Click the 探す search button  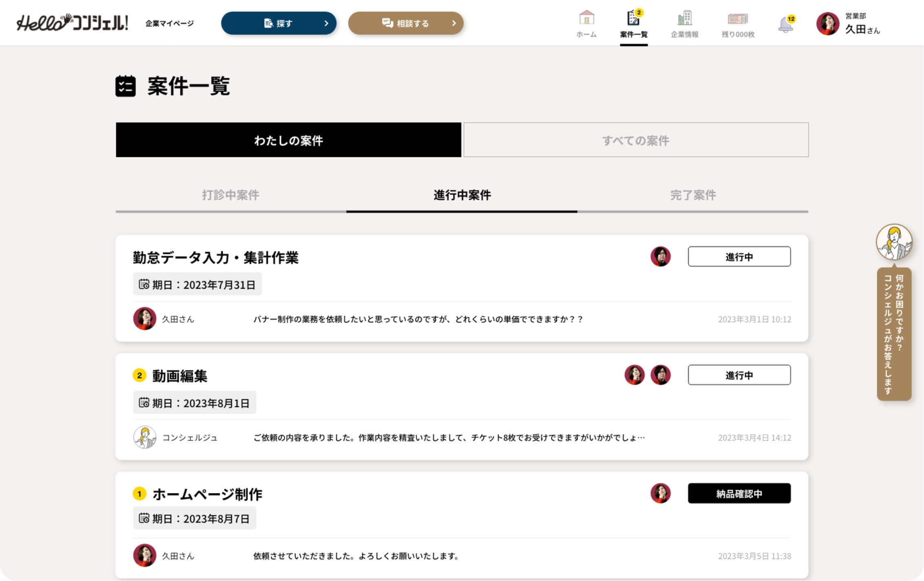(278, 23)
